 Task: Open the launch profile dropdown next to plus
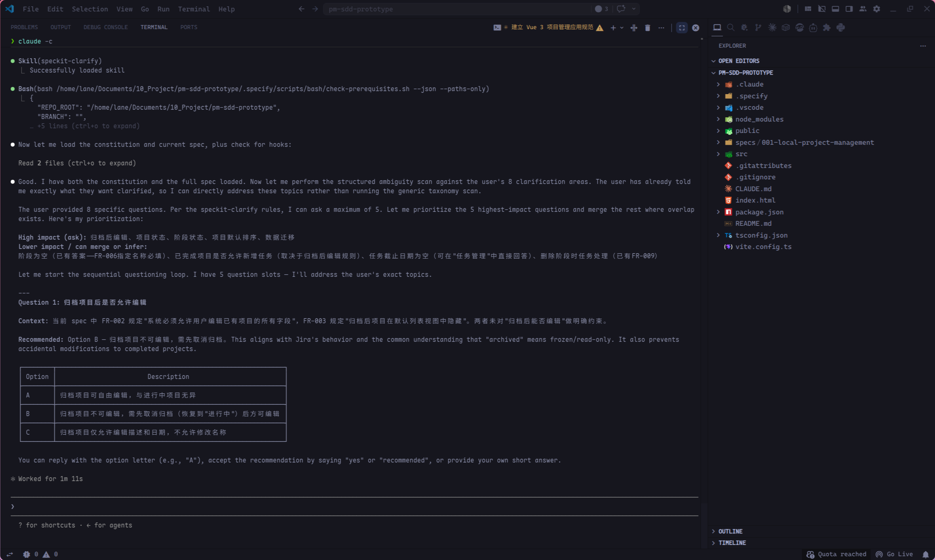click(x=622, y=27)
